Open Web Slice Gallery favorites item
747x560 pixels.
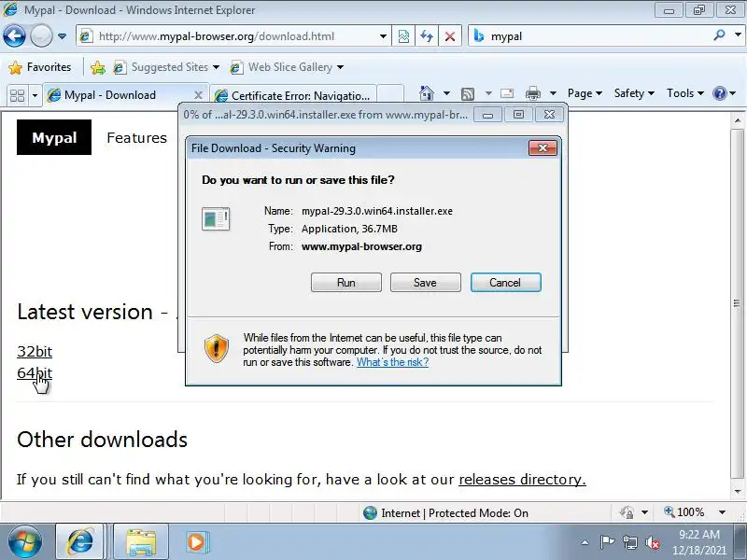coord(287,67)
